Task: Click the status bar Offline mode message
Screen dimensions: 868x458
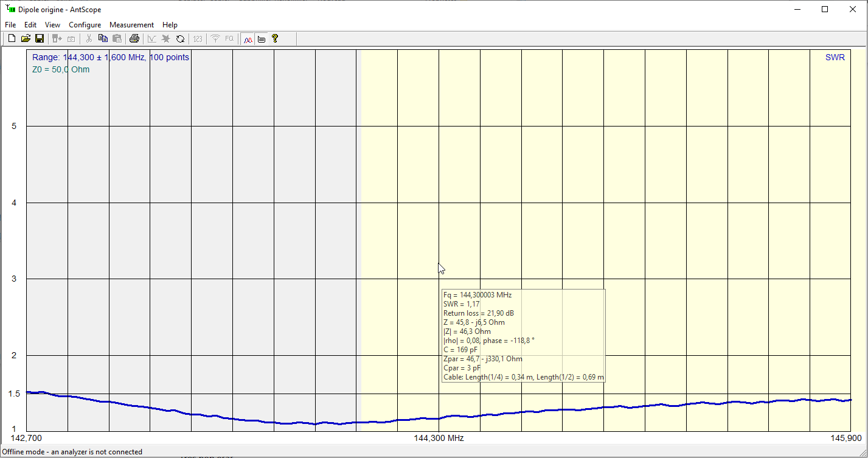Action: coord(72,452)
